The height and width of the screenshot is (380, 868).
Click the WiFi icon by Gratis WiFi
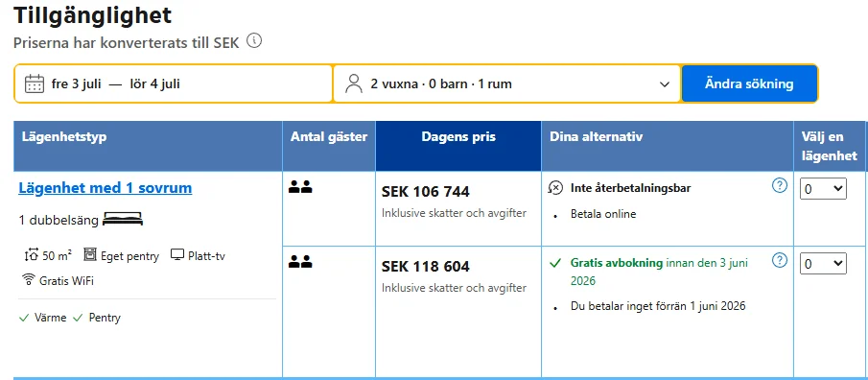pyautogui.click(x=29, y=279)
